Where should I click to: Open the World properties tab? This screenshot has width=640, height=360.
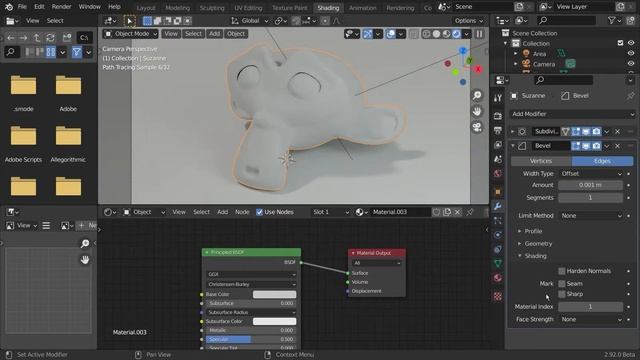pyautogui.click(x=498, y=173)
